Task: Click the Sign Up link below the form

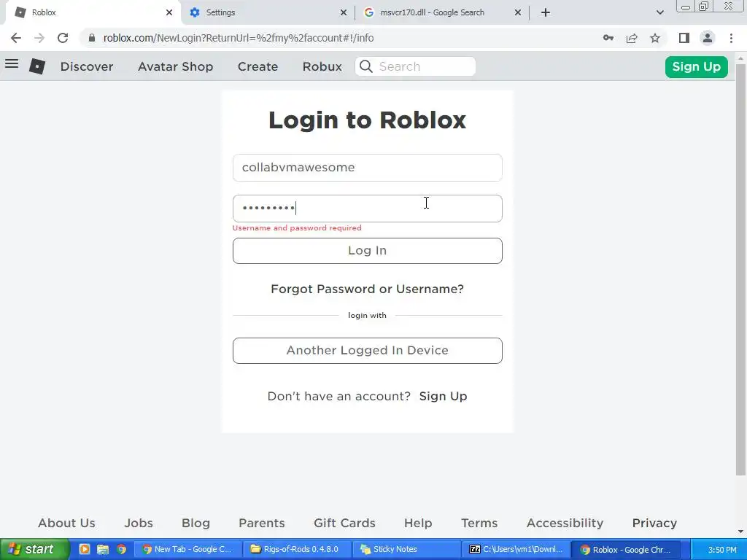Action: [443, 396]
